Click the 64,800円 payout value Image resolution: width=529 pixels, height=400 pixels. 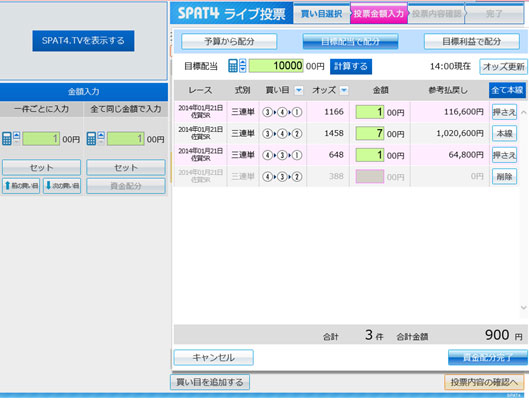pos(466,155)
